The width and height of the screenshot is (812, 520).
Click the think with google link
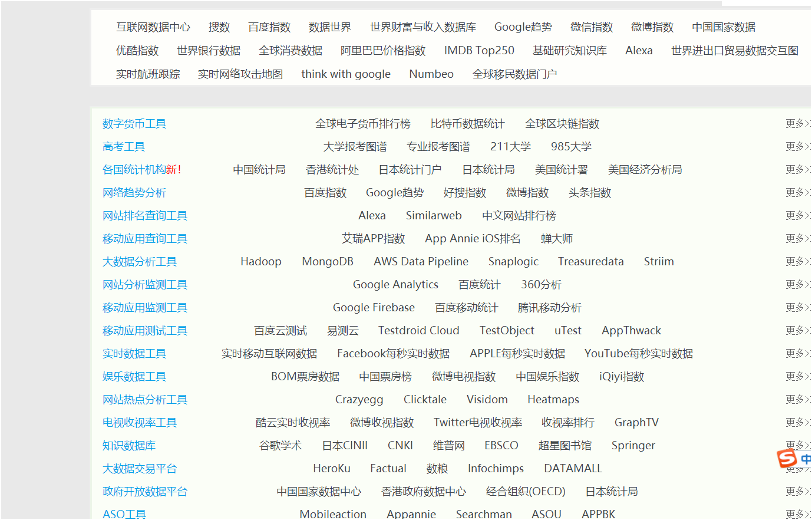coord(346,74)
